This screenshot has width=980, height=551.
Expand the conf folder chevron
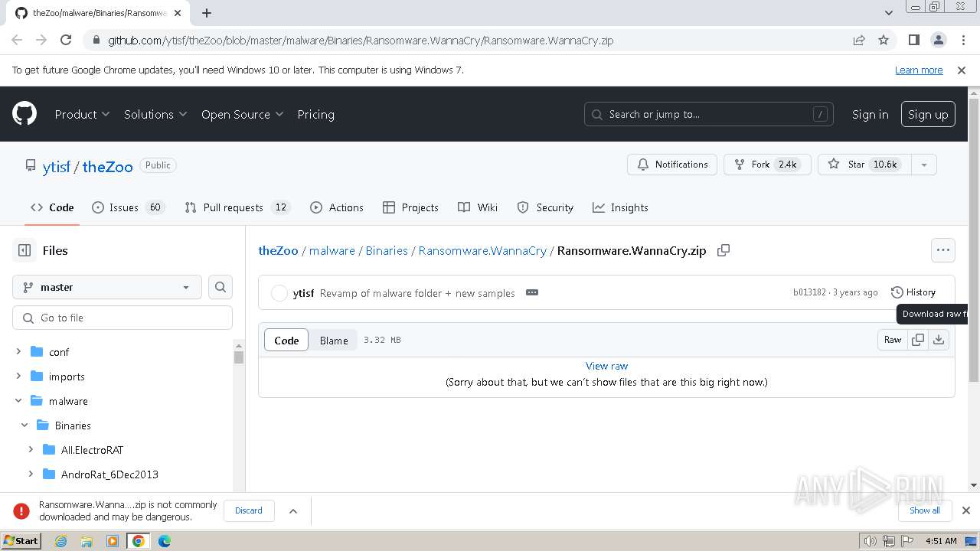18,352
